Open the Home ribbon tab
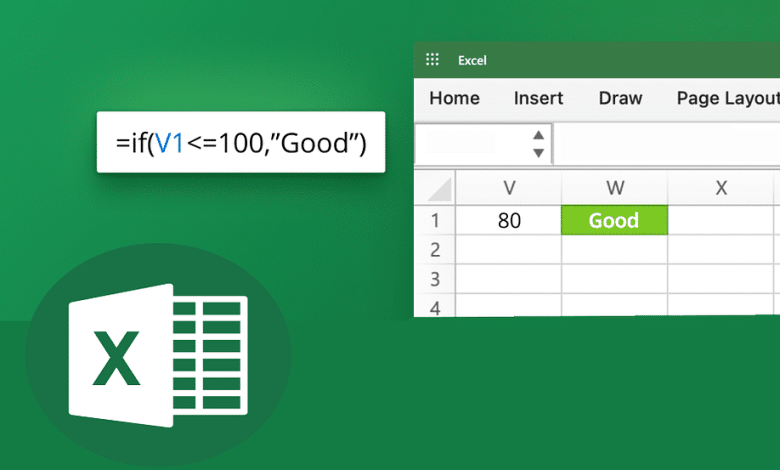Screen dimensions: 780x470 454,98
